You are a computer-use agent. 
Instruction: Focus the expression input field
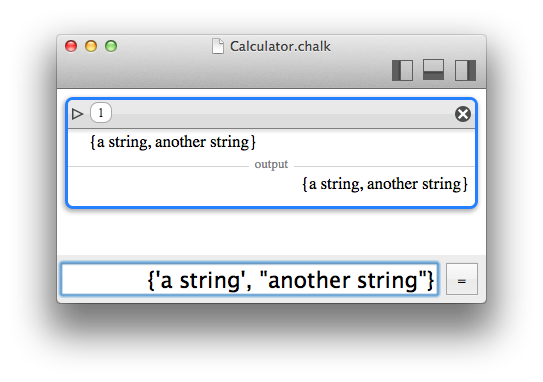pos(249,279)
